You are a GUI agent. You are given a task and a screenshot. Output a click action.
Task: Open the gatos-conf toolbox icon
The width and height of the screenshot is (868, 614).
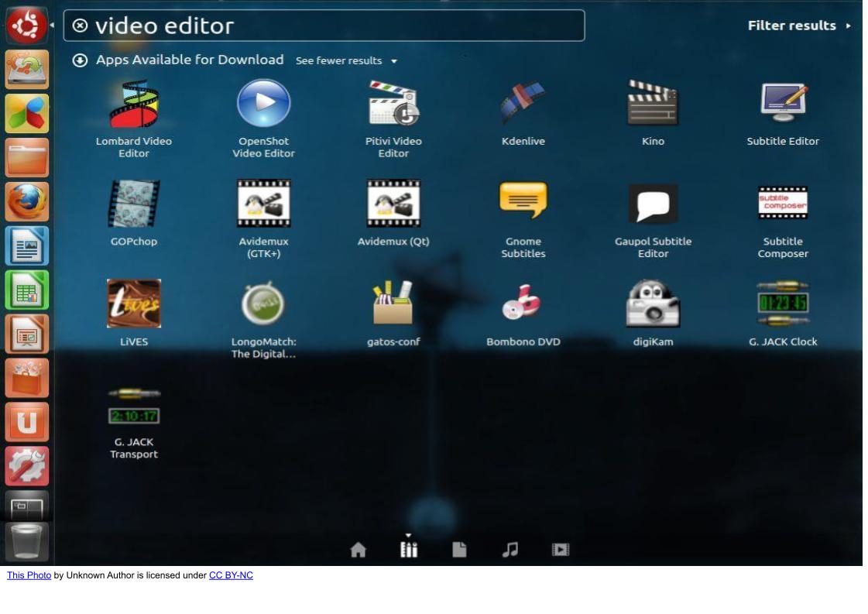[393, 302]
